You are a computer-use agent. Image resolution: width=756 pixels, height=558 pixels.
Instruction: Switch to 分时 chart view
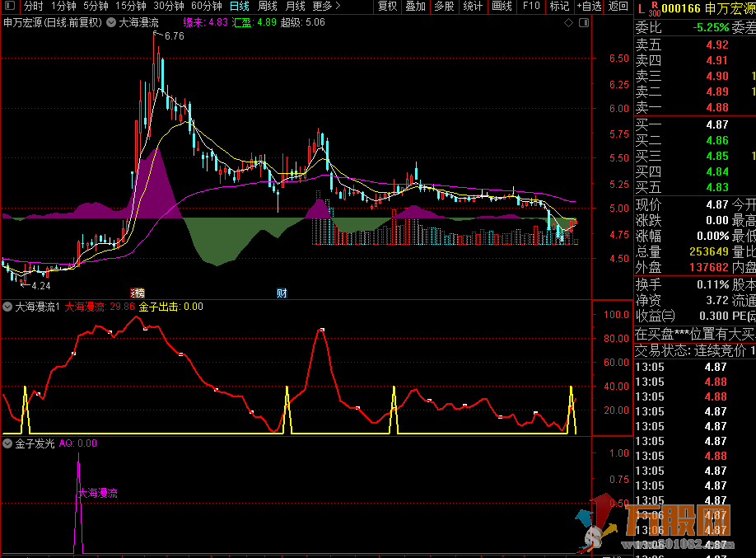click(x=33, y=7)
